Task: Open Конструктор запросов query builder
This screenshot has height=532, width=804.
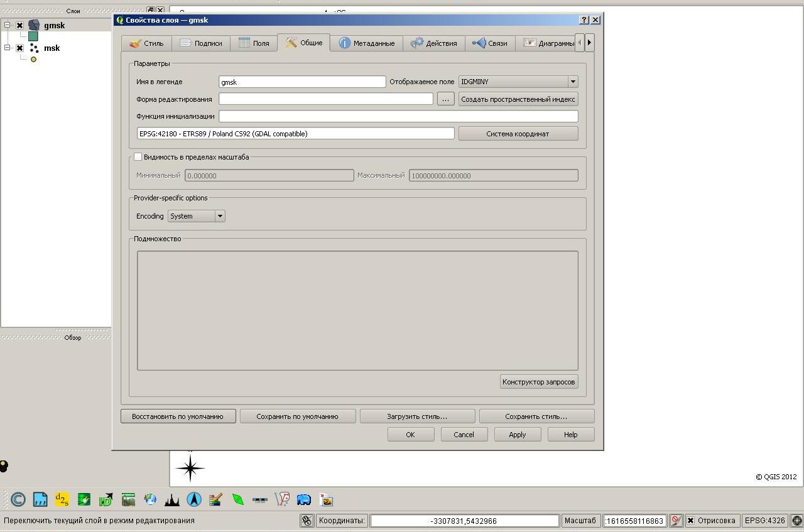Action: click(539, 382)
